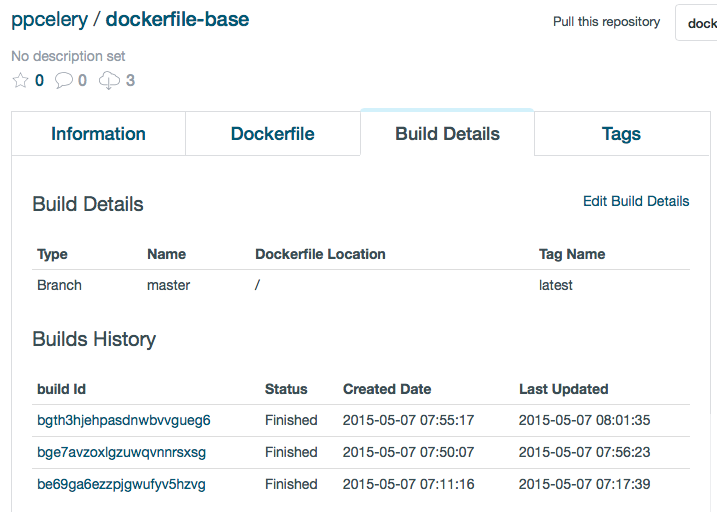Image resolution: width=717 pixels, height=512 pixels.
Task: Open build bge7avzoxlgzuwqvnnrsxsg
Action: (x=121, y=452)
